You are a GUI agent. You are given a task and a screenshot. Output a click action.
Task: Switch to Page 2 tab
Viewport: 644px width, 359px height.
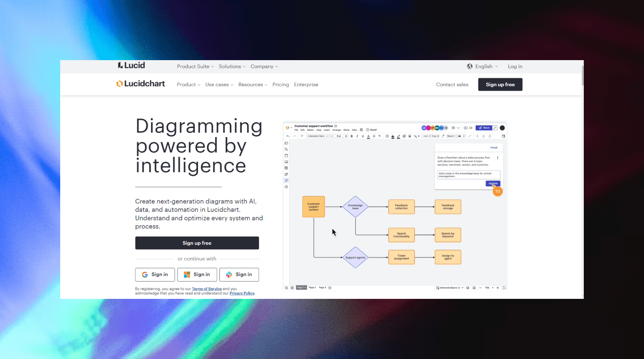(312, 287)
